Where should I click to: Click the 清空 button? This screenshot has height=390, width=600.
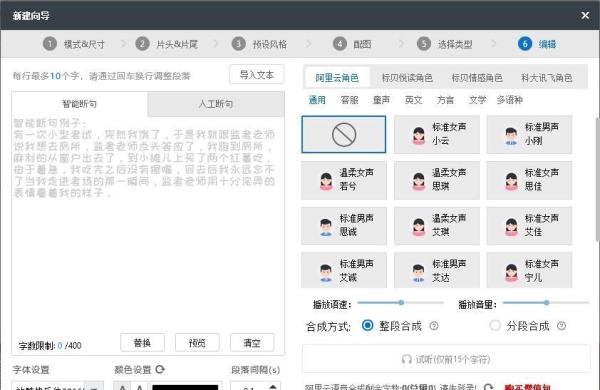[252, 343]
